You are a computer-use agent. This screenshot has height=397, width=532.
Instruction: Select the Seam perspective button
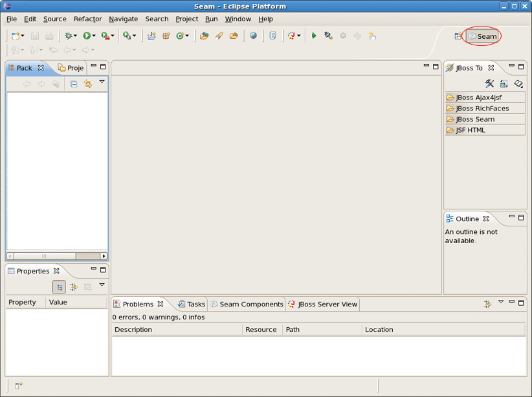click(483, 36)
